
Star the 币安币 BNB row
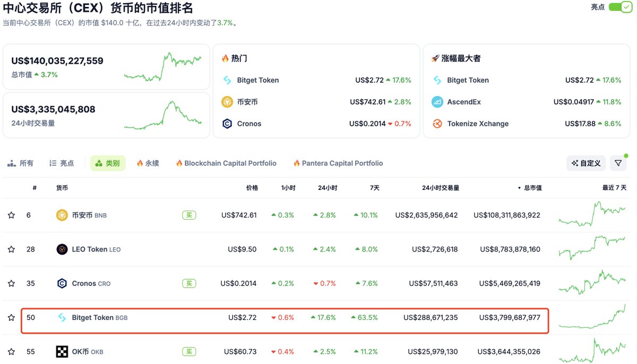(x=11, y=215)
